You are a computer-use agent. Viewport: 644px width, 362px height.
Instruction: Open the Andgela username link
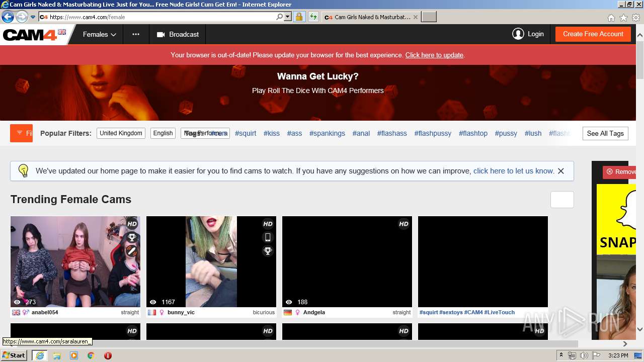pyautogui.click(x=314, y=312)
